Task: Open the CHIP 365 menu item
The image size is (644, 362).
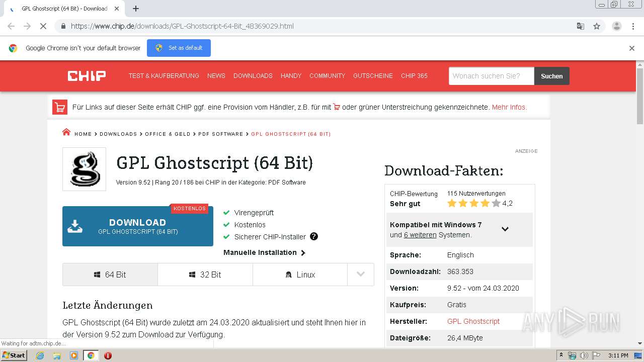Action: [x=414, y=76]
